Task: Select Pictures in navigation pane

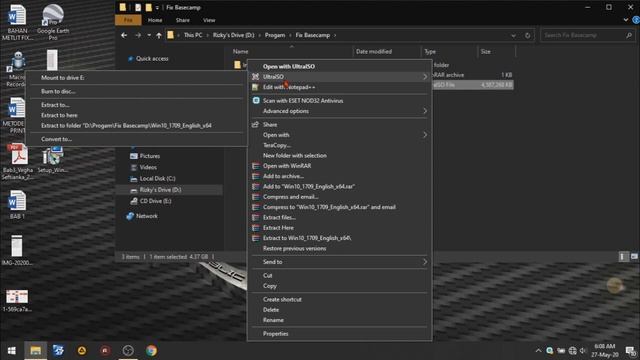Action: [149, 156]
